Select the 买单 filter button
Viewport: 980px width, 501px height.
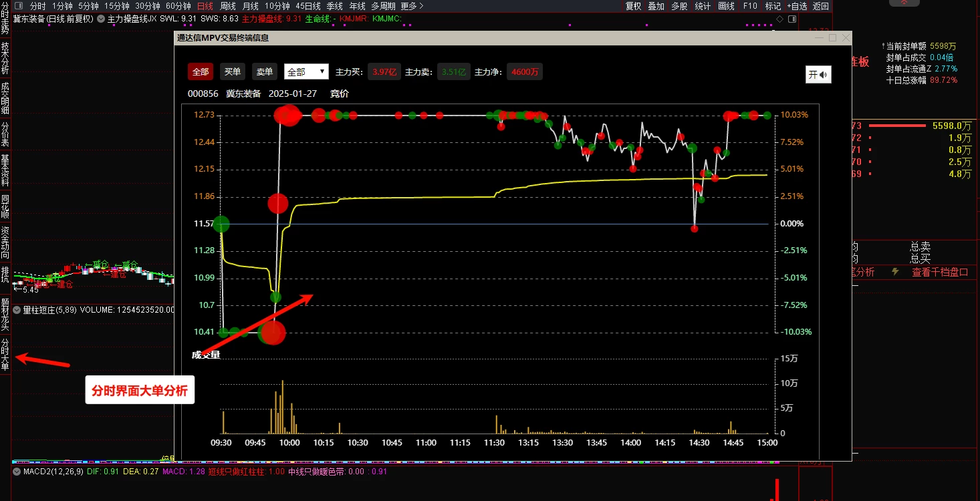pos(233,71)
